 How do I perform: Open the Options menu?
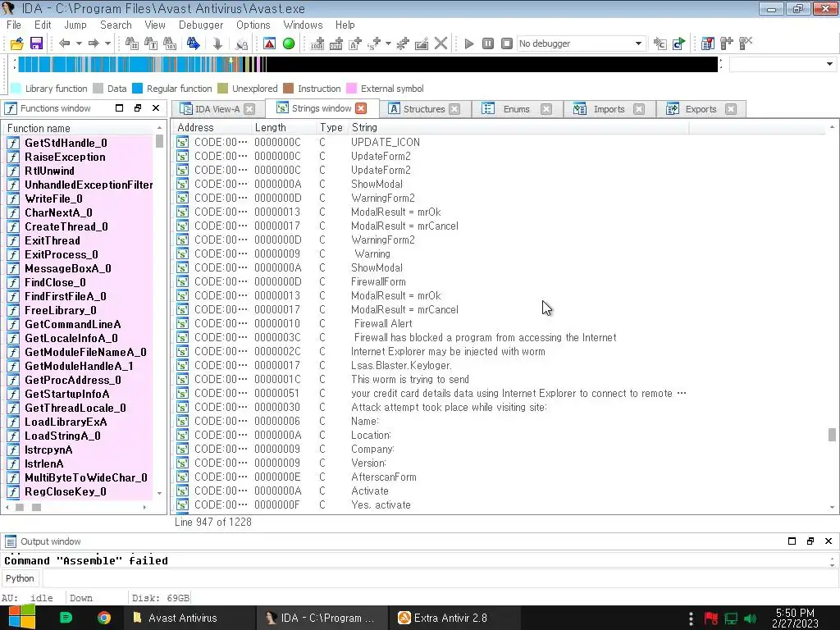tap(253, 25)
